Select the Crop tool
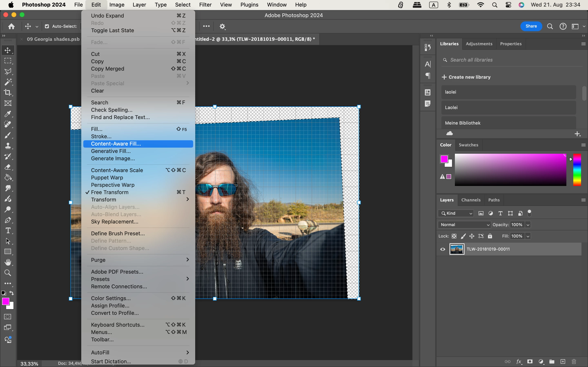 (x=8, y=93)
